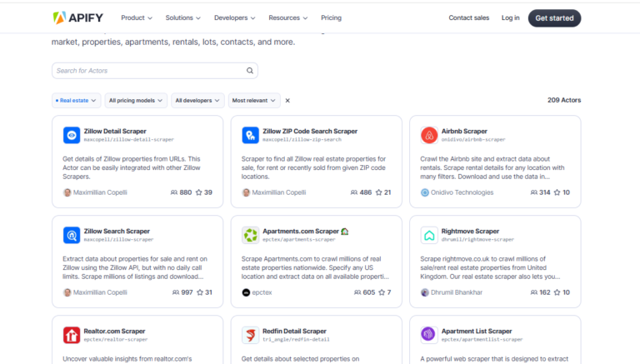Click the 209 Actors count text
This screenshot has height=364, width=640.
tap(564, 100)
